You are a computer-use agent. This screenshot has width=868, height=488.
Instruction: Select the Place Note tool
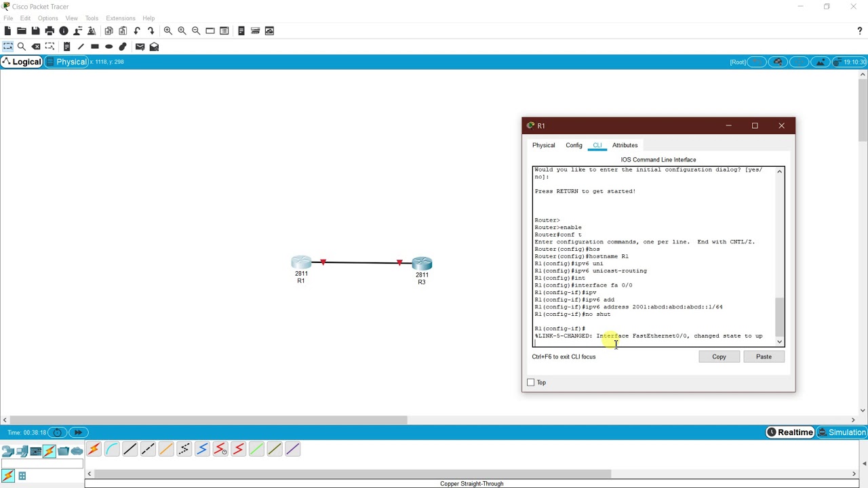coord(66,46)
